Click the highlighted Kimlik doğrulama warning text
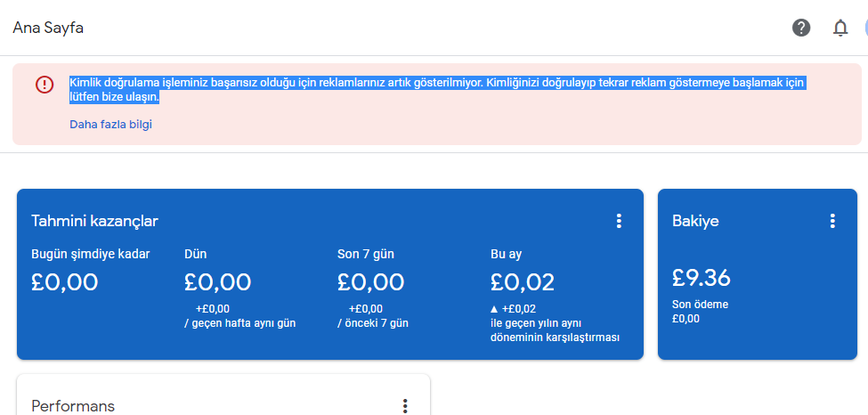The height and width of the screenshot is (415, 868). coord(437,90)
